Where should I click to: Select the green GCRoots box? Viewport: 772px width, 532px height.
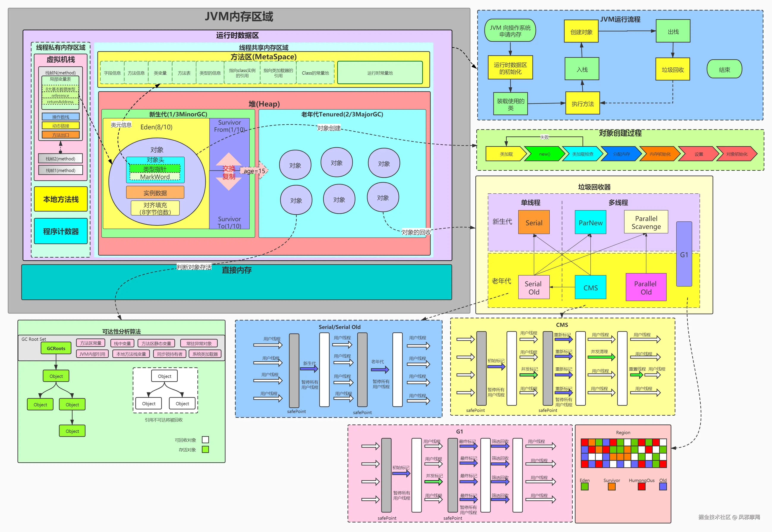pyautogui.click(x=56, y=348)
